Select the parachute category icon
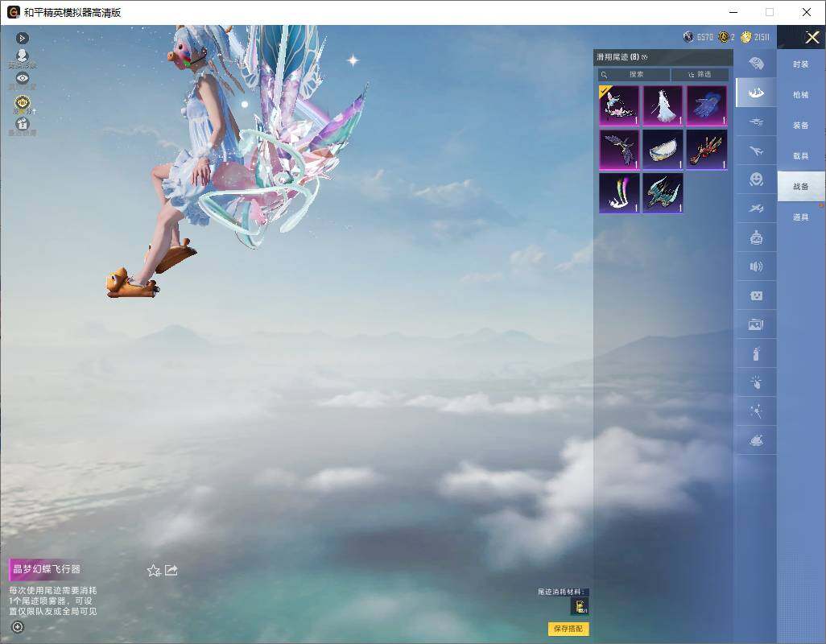Viewport: 826px width, 644px height. click(x=756, y=64)
